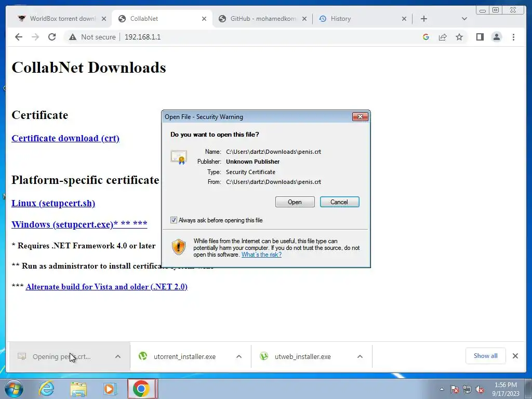Screen dimensions: 532x399
Task: Click Open in the Security Warning dialog
Action: (x=295, y=202)
